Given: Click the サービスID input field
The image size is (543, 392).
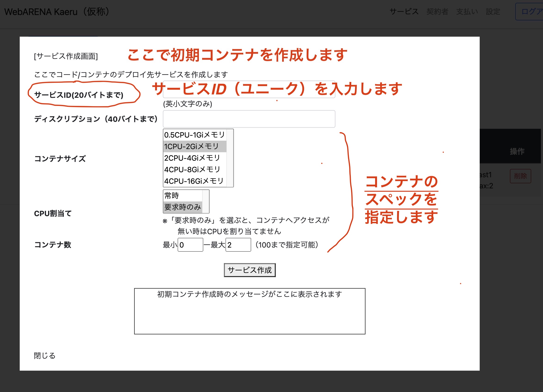Looking at the screenshot, I should (x=249, y=89).
